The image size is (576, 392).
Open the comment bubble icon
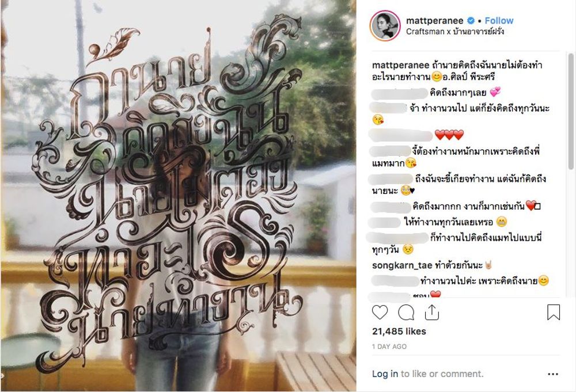coord(406,313)
